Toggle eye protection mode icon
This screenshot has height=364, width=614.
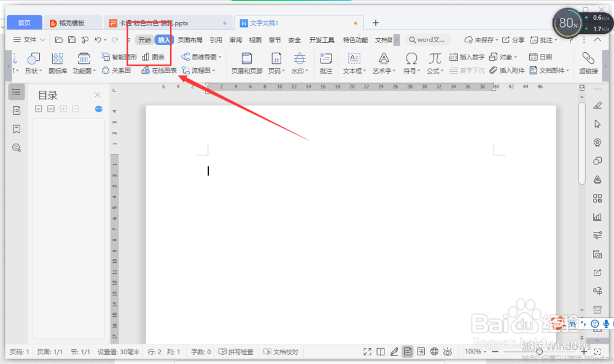coord(448,352)
